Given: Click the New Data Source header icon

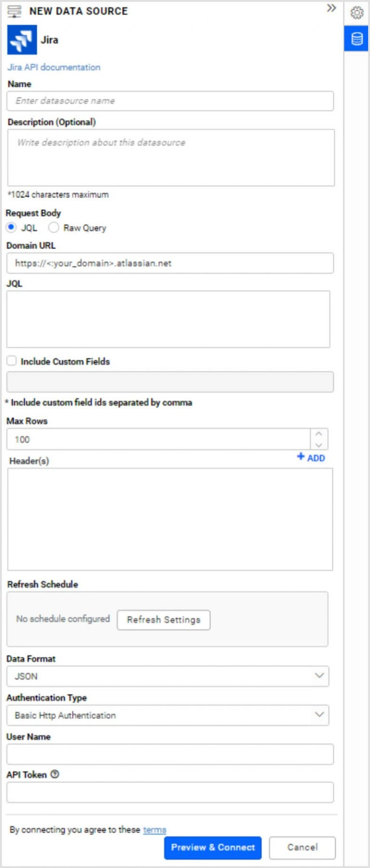Looking at the screenshot, I should coord(14,11).
